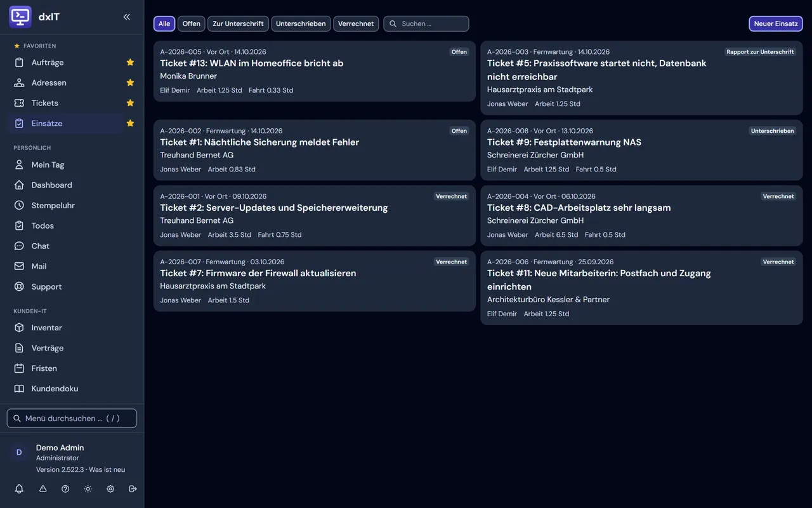Toggle light/dark theme sun icon
The height and width of the screenshot is (508, 812).
pyautogui.click(x=88, y=489)
